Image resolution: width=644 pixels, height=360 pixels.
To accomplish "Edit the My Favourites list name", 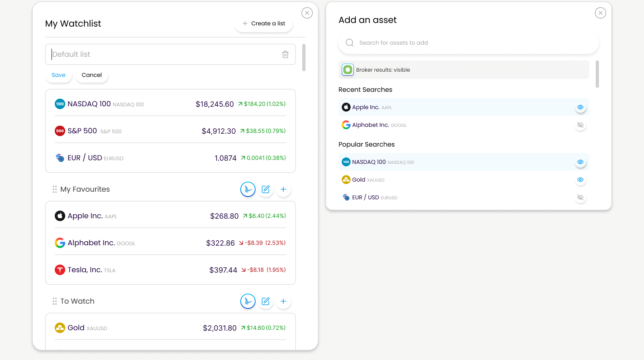I will pos(266,189).
